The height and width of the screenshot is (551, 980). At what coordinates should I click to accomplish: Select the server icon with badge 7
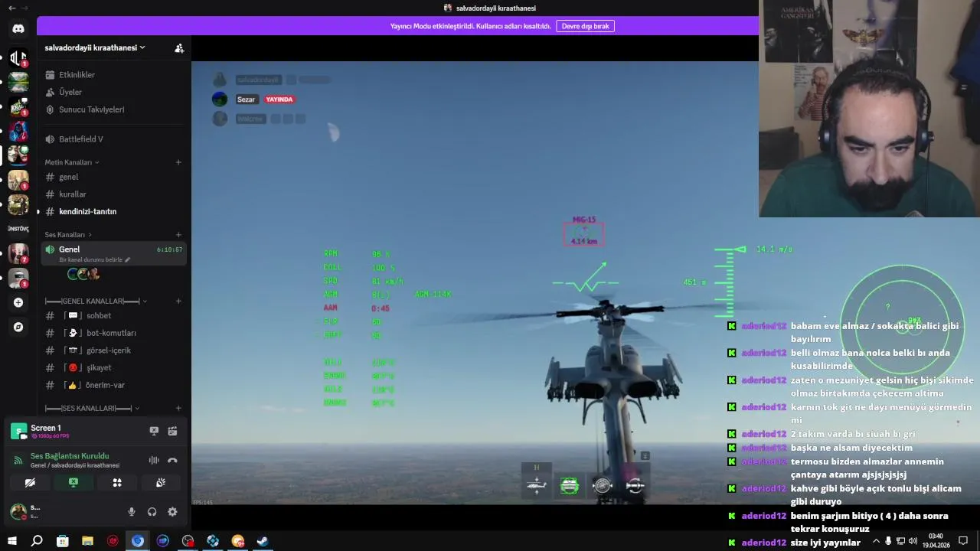point(18,253)
